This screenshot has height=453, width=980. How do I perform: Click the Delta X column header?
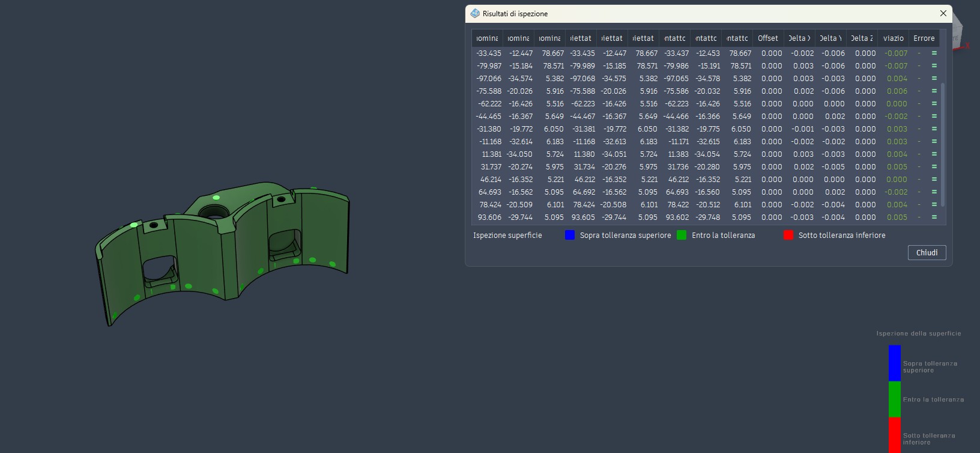[799, 38]
